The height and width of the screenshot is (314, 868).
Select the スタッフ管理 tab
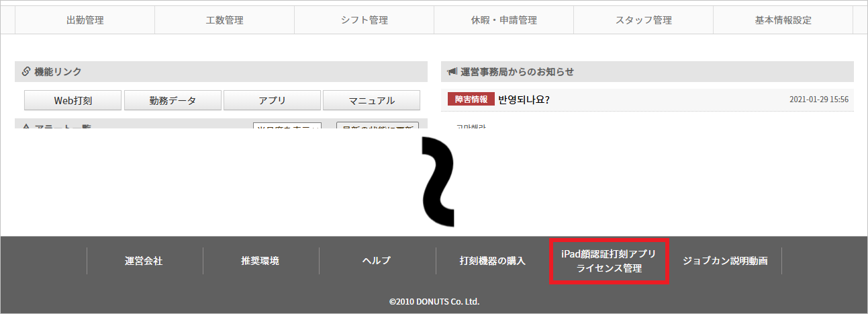tap(643, 20)
